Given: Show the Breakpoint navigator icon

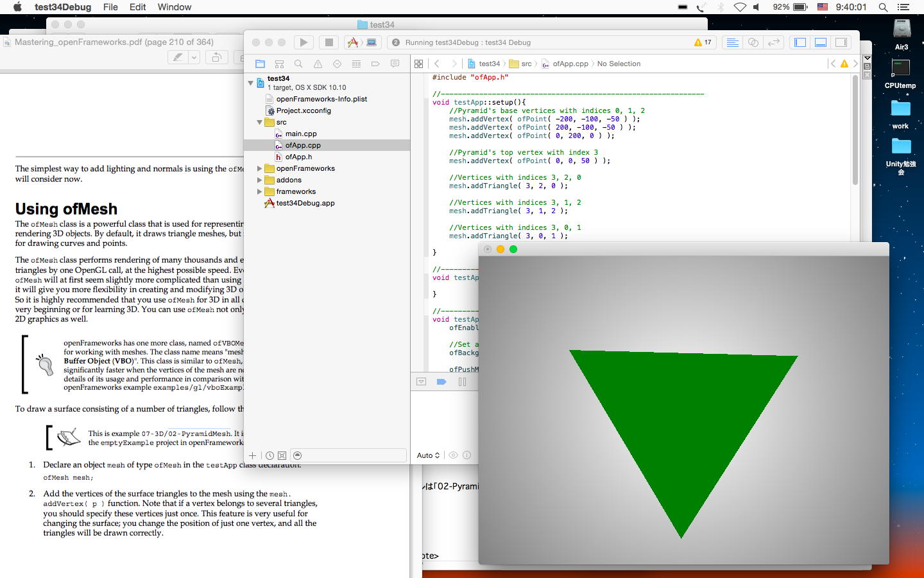Looking at the screenshot, I should (375, 64).
